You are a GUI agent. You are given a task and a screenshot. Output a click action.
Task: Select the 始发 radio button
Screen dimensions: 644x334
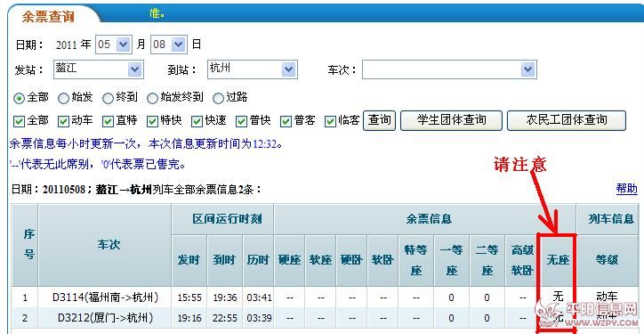click(63, 98)
